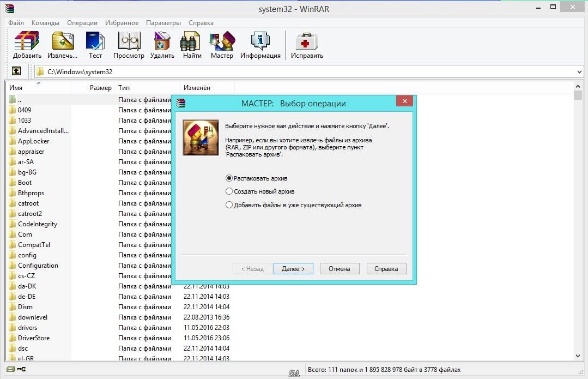The height and width of the screenshot is (379, 588).
Task: Click the scroll down arrow of file list
Action: [578, 356]
